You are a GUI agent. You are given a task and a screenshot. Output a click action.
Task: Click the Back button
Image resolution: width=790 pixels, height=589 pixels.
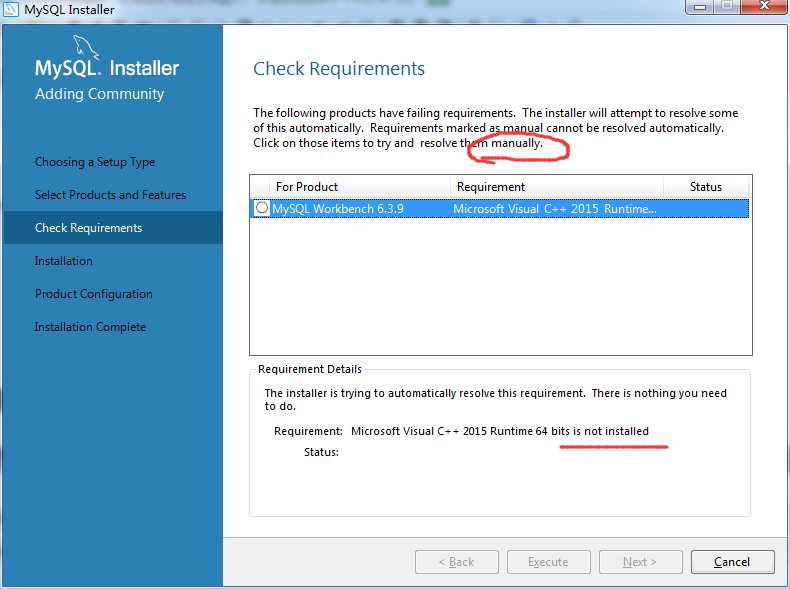coord(456,562)
